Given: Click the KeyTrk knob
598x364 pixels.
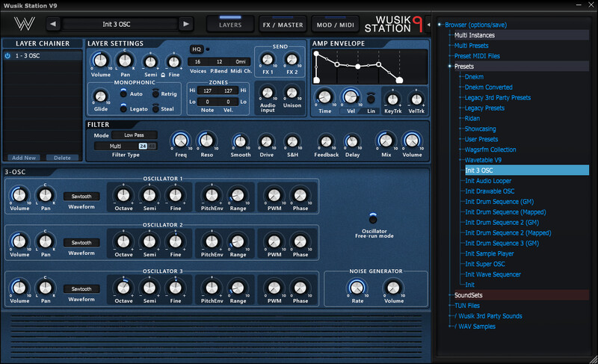Looking at the screenshot, I should pyautogui.click(x=392, y=99).
